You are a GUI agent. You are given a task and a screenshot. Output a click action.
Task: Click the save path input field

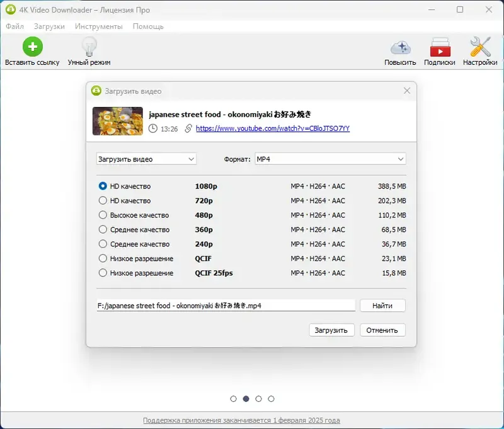click(226, 306)
